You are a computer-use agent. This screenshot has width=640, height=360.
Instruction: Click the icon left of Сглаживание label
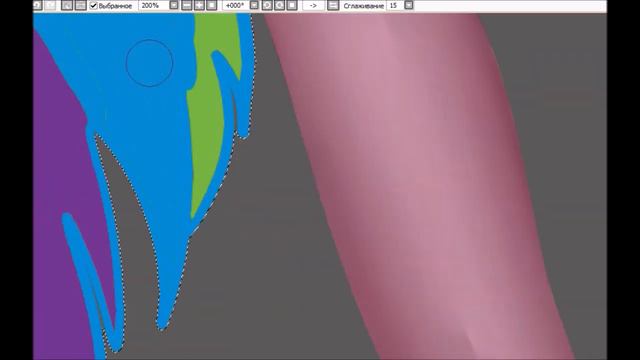click(333, 5)
